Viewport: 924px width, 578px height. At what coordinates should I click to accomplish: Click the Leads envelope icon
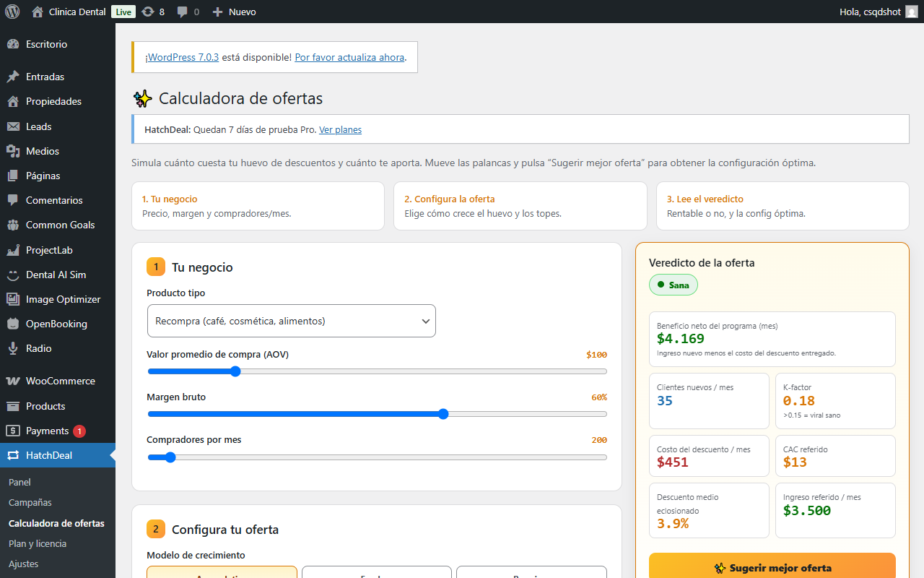pos(13,126)
